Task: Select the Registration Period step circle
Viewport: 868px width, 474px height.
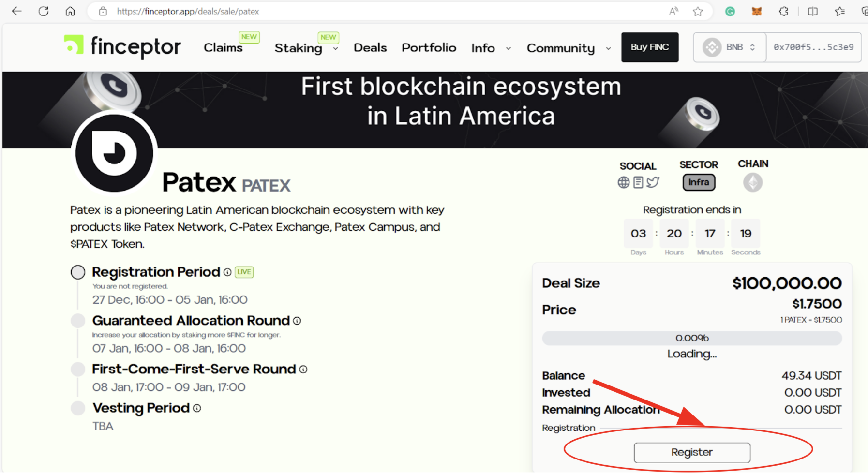Action: pyautogui.click(x=78, y=272)
